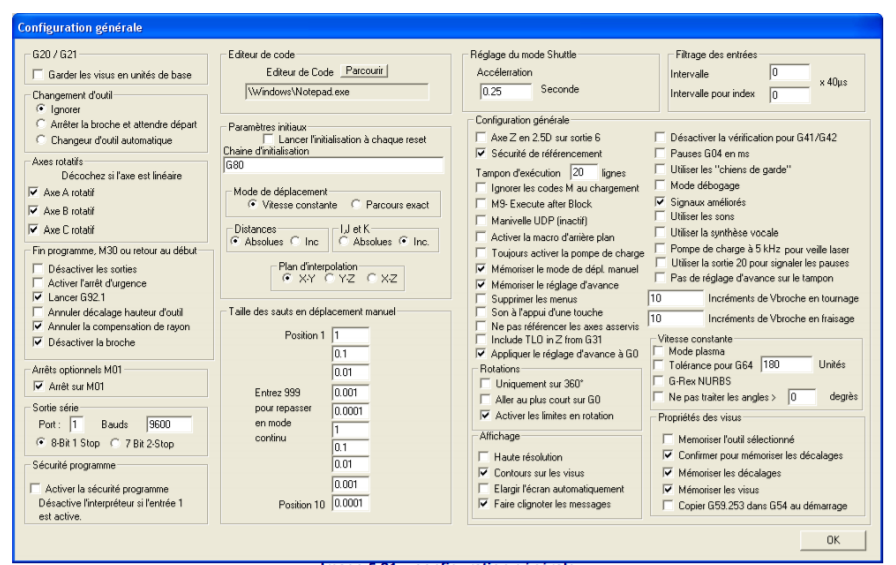The height and width of the screenshot is (565, 896).
Task: Uncheck Axe B rotatif
Action: pos(36,210)
